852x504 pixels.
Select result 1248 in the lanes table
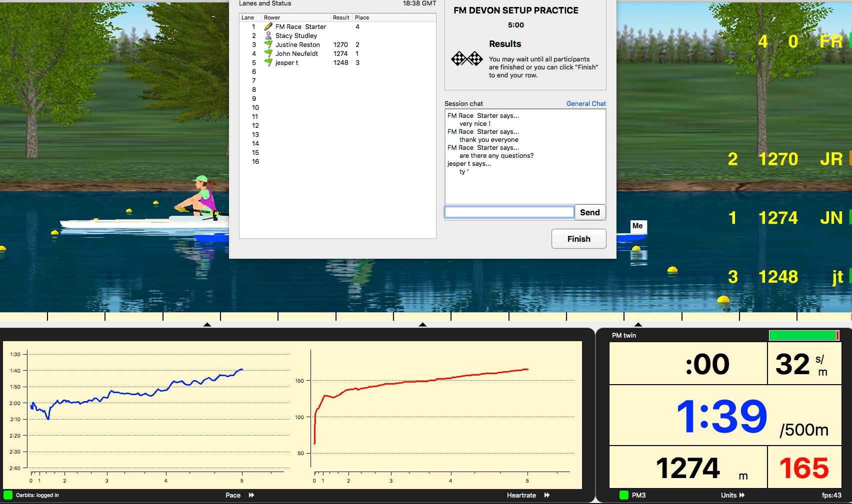click(340, 62)
